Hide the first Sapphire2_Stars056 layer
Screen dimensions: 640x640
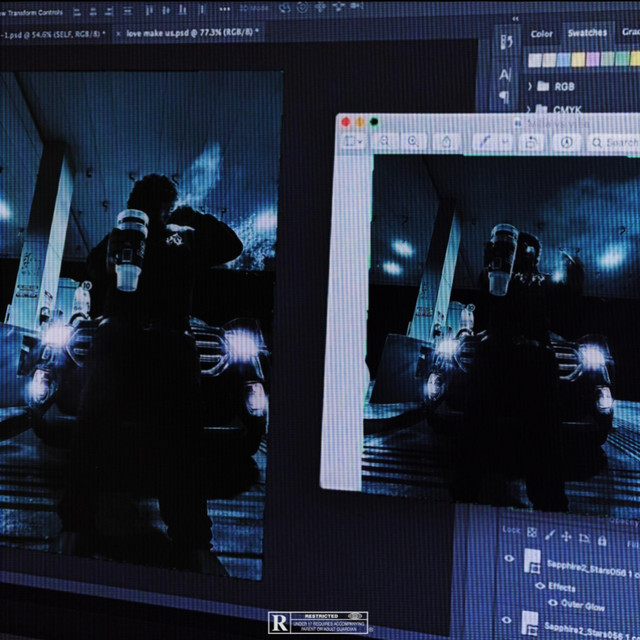click(509, 559)
